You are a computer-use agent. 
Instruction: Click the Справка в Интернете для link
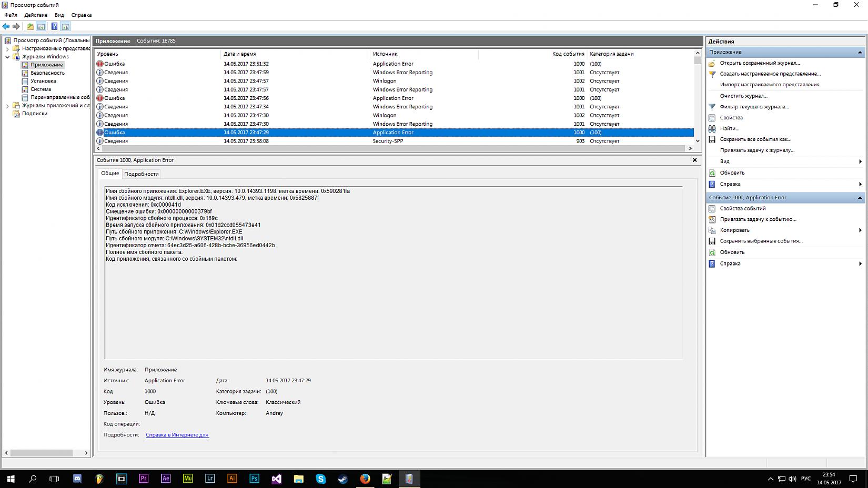177,435
